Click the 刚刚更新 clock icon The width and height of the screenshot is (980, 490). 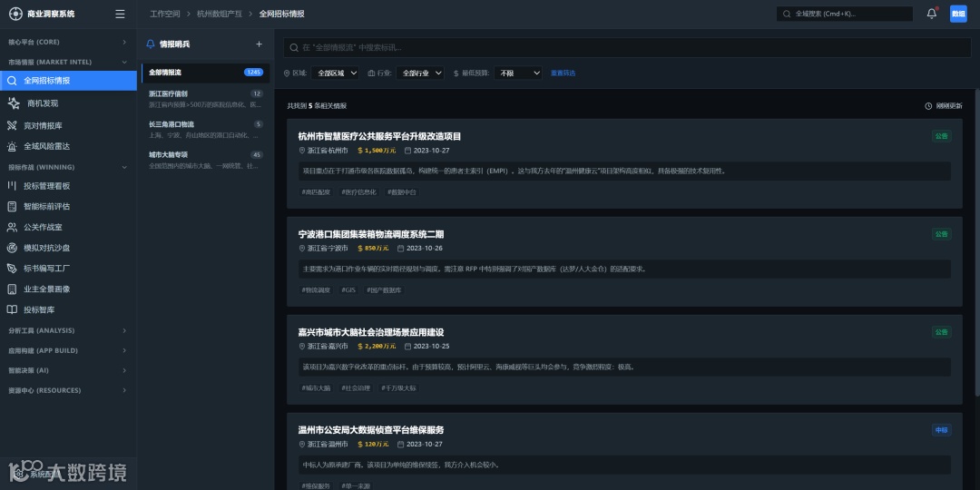928,106
